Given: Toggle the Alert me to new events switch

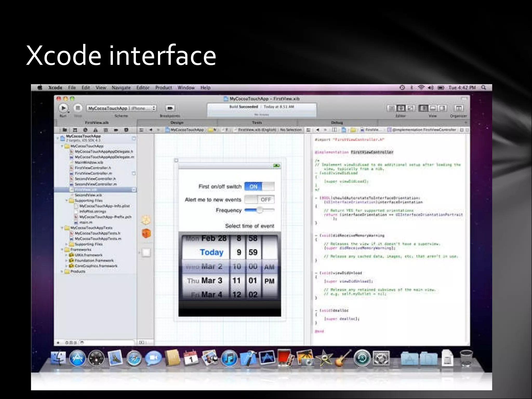Looking at the screenshot, I should pos(260,199).
